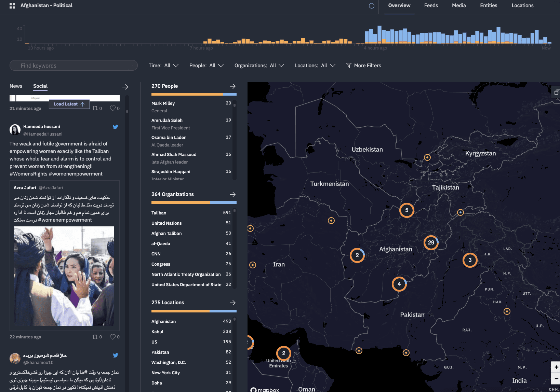Screen dimensions: 560x392
Task: Expand the social feed with arrow icon
Action: coord(125,87)
